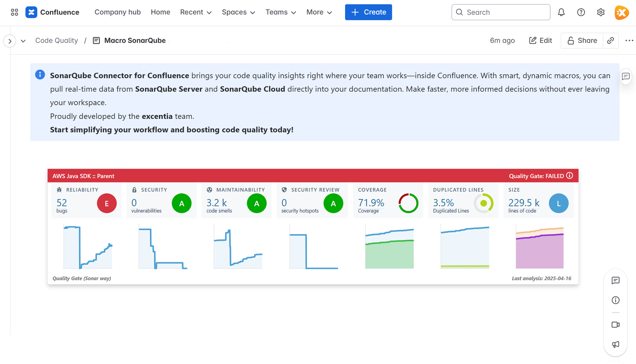Click the 3.2 k code smells value

coord(216,203)
